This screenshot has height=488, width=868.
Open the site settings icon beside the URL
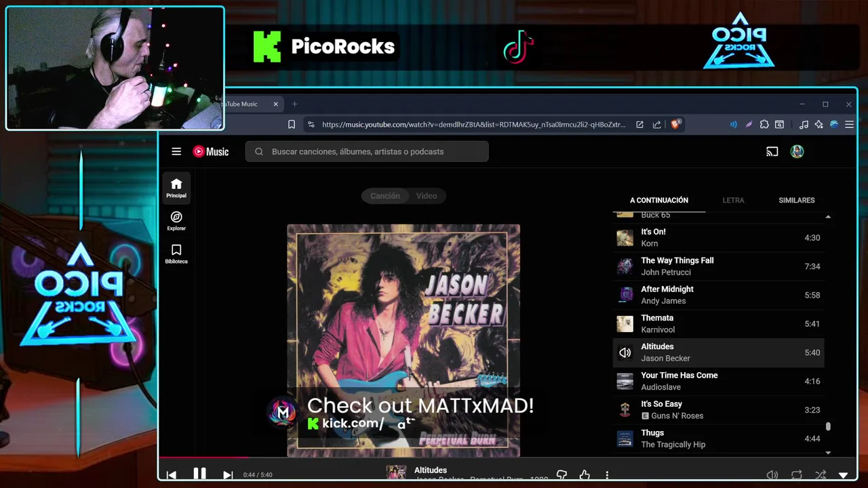(311, 125)
